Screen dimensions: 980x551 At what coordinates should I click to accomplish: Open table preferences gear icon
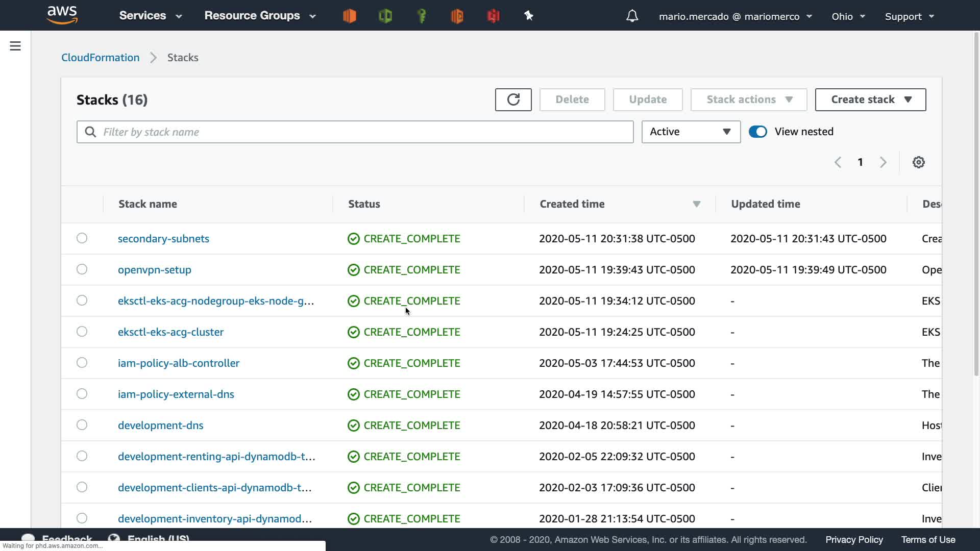point(918,162)
